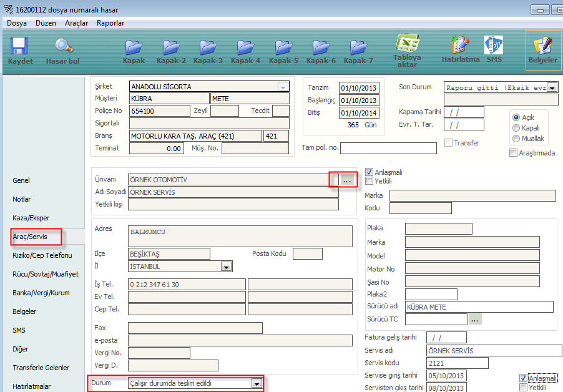Screen dimensions: 563x392
Task: Open the Raporlar menu
Action: [x=110, y=23]
